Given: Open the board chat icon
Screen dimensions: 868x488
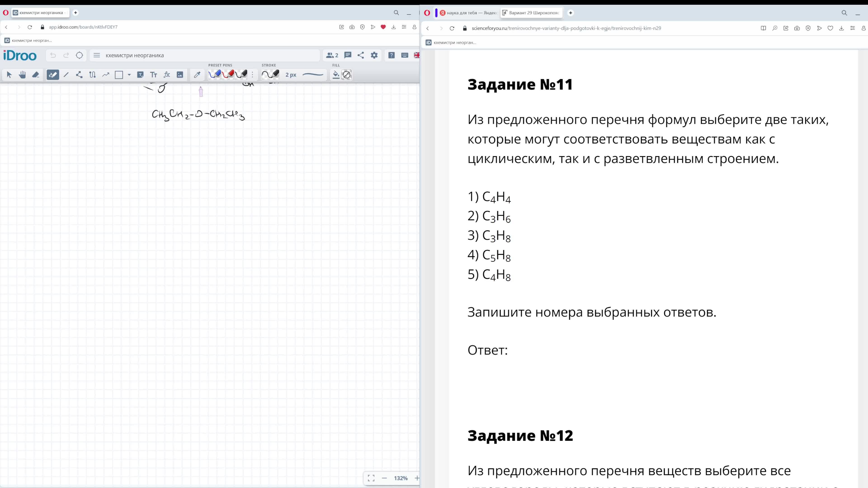Looking at the screenshot, I should coord(348,55).
